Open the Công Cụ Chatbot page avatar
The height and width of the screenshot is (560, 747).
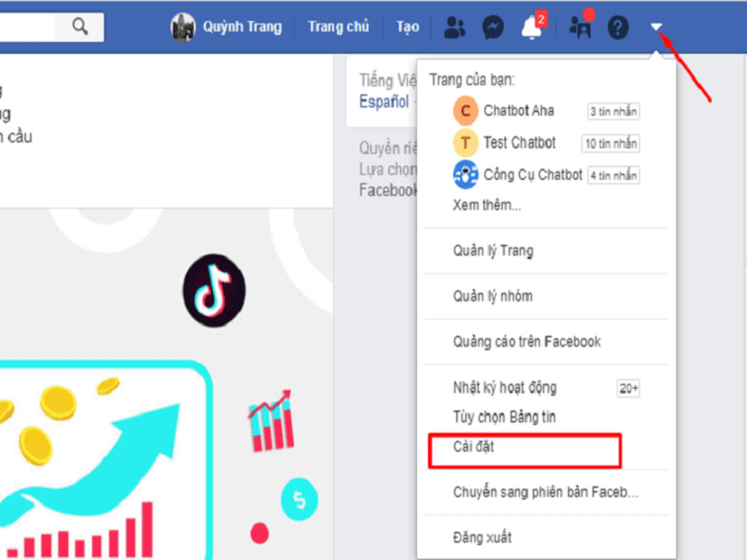pyautogui.click(x=465, y=174)
